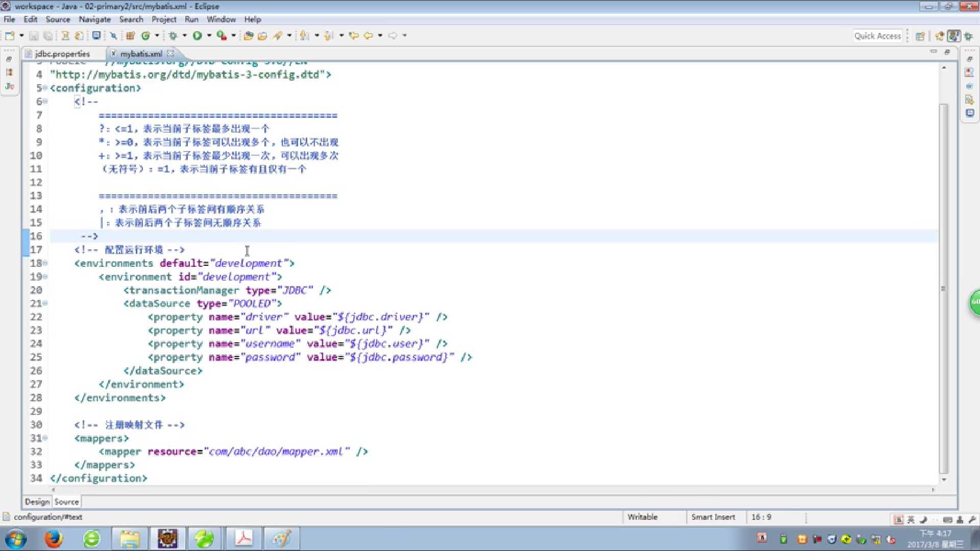The image size is (980, 551).
Task: Click the Last Edit Location icon
Action: (x=354, y=36)
